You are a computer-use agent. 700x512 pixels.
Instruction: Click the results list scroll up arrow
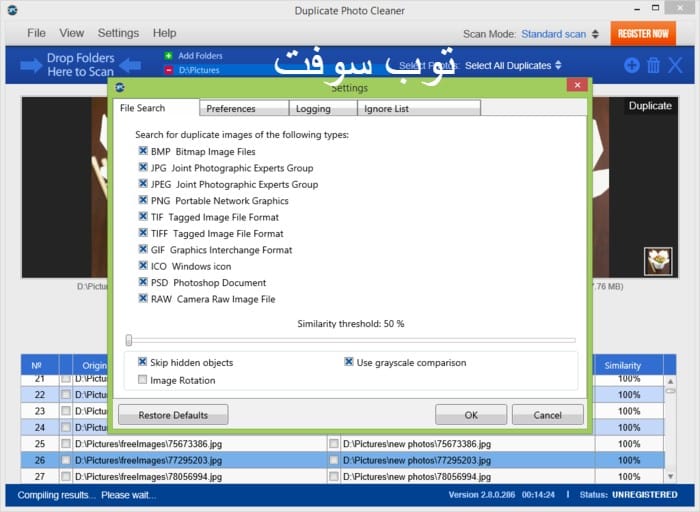click(x=671, y=381)
